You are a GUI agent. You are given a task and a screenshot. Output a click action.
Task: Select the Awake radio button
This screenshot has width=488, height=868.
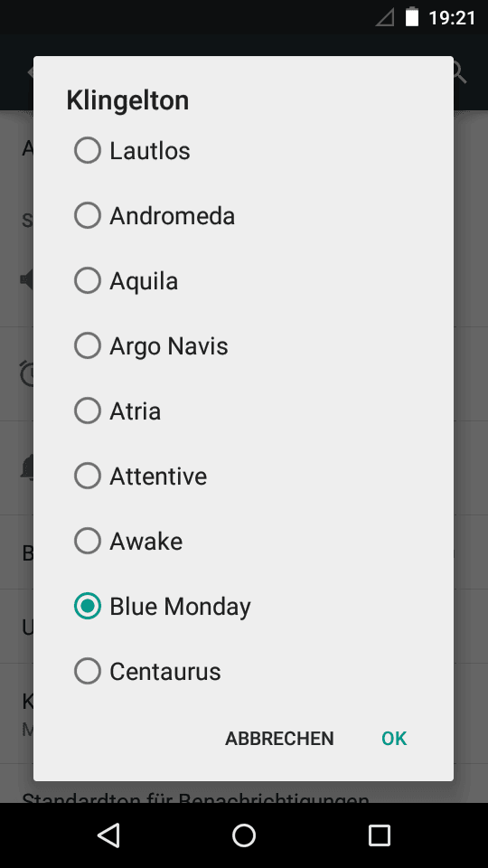[x=88, y=541]
